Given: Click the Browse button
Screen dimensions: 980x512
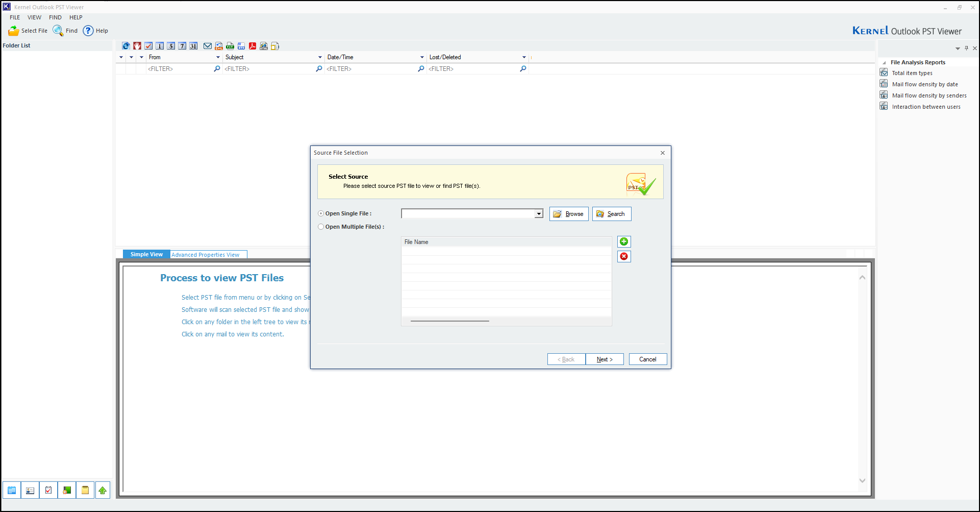Looking at the screenshot, I should tap(569, 214).
